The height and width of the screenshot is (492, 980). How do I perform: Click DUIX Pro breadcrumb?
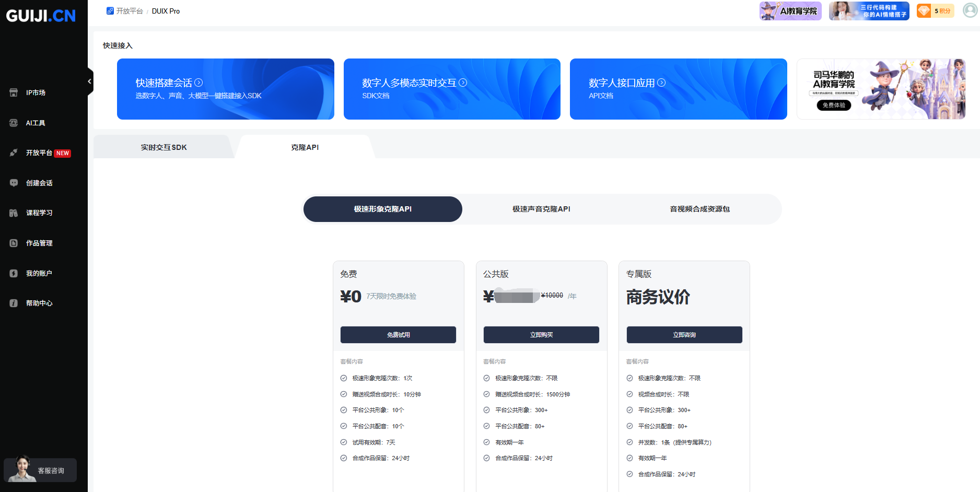coord(166,11)
